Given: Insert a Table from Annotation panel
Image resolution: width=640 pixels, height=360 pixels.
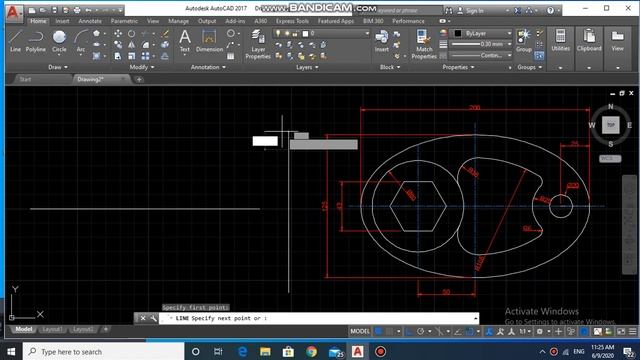Looking at the screenshot, I should tap(231, 56).
